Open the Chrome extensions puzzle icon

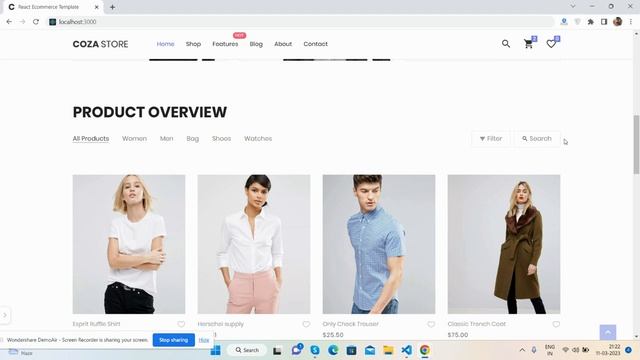coord(591,22)
